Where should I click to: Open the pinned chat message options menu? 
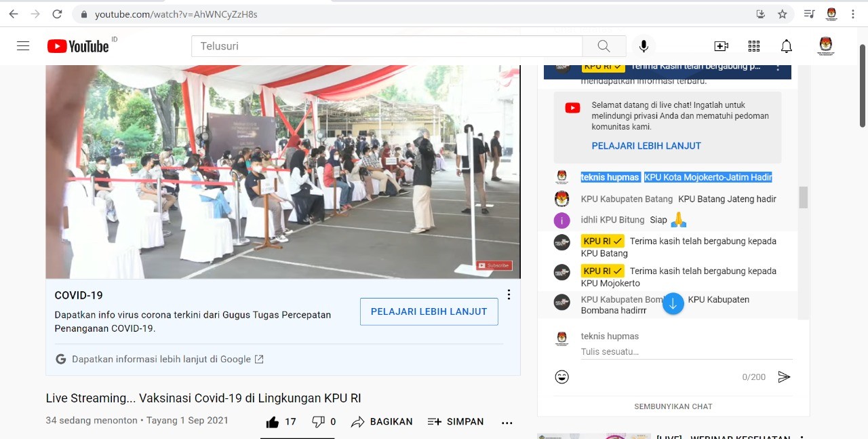[x=778, y=67]
